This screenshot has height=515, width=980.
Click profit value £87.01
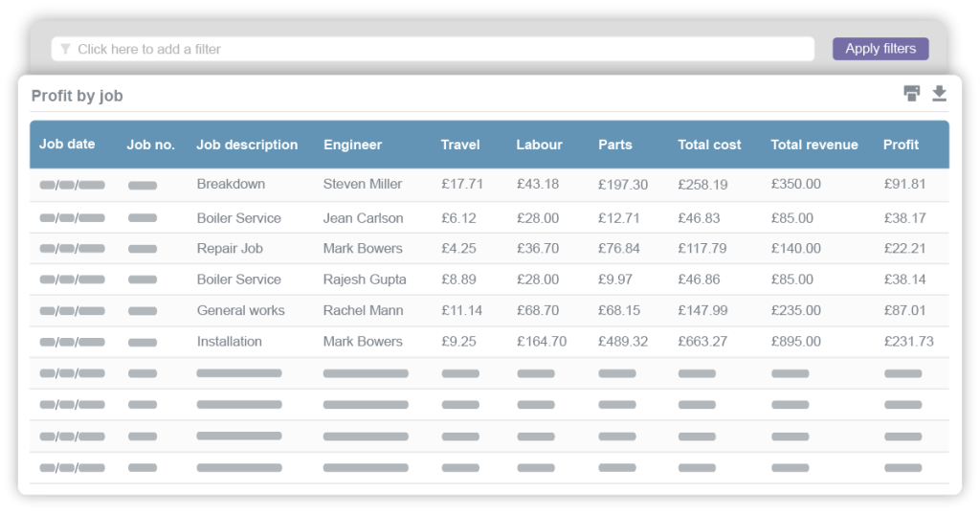pos(904,310)
